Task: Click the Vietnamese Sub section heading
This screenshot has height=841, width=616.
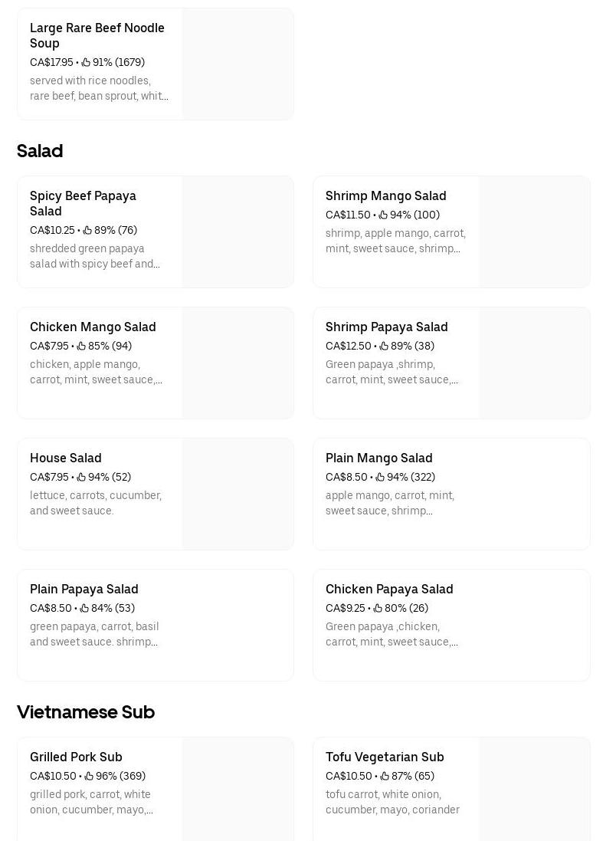Action: (86, 712)
